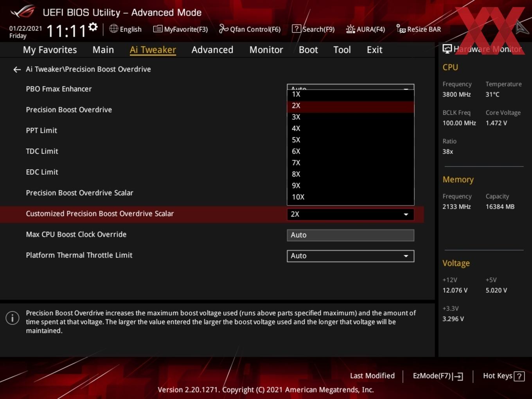Open the time settings gear icon
This screenshot has width=532, height=399.
pyautogui.click(x=93, y=27)
